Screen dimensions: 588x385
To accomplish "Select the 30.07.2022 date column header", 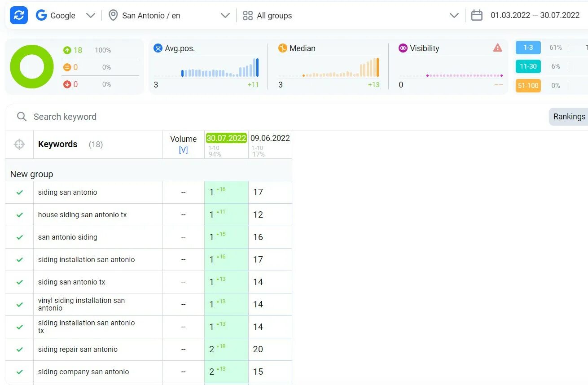I will pos(226,138).
